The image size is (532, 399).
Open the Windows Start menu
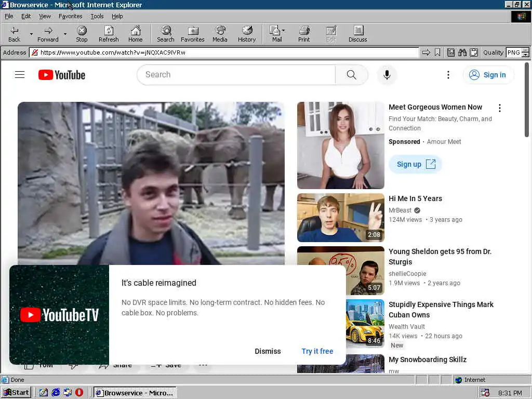point(16,393)
